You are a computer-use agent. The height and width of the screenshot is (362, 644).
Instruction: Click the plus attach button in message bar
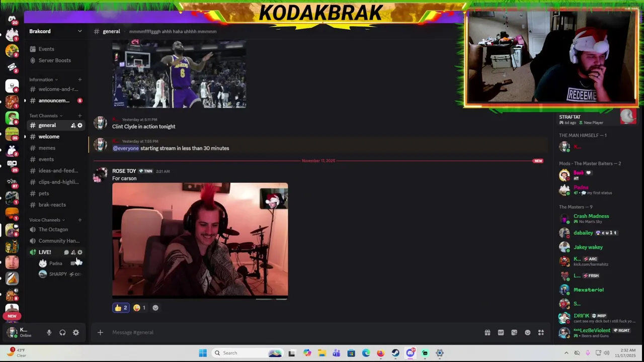point(100,332)
